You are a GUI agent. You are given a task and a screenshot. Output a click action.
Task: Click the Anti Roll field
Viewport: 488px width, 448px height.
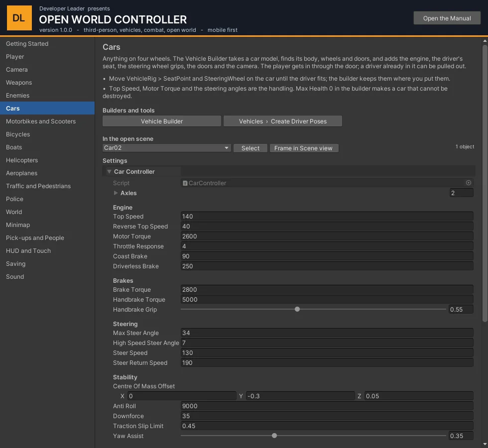327,406
